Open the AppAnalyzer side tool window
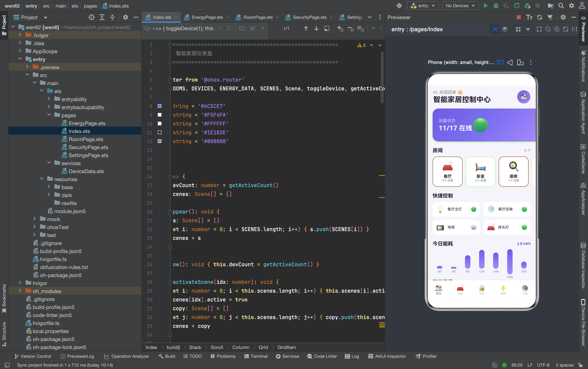The width and height of the screenshot is (588, 369). [x=583, y=199]
